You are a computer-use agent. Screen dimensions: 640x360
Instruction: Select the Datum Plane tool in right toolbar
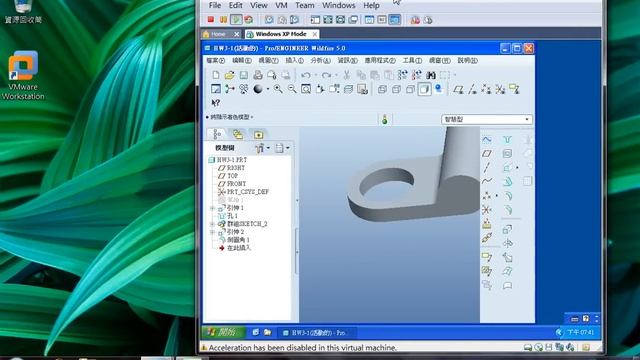coord(487,153)
